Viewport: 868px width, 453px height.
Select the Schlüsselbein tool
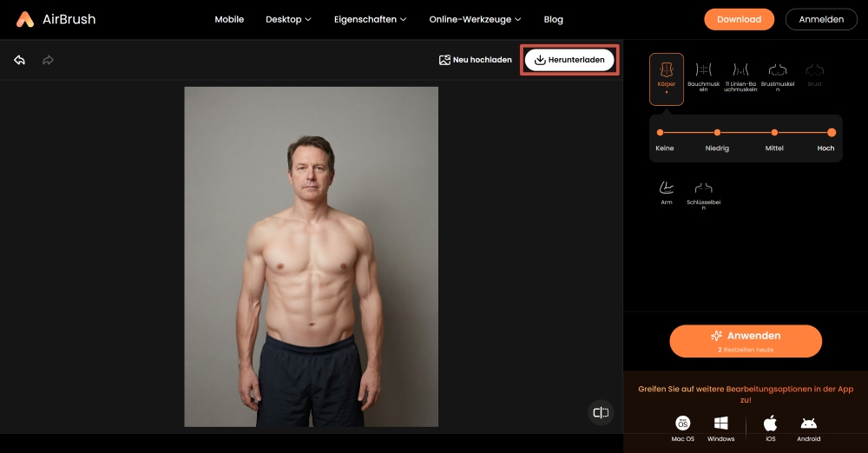tap(704, 196)
